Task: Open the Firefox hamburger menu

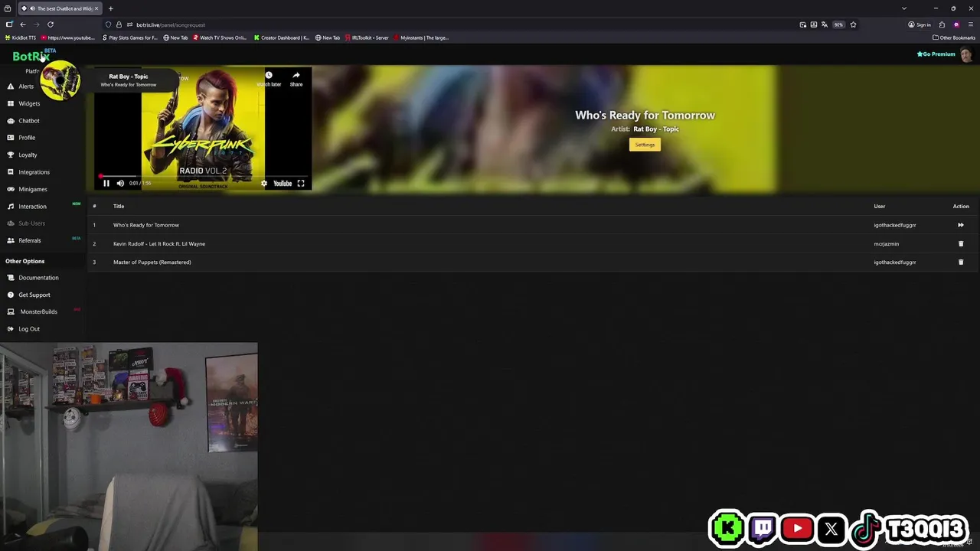Action: 970,24
